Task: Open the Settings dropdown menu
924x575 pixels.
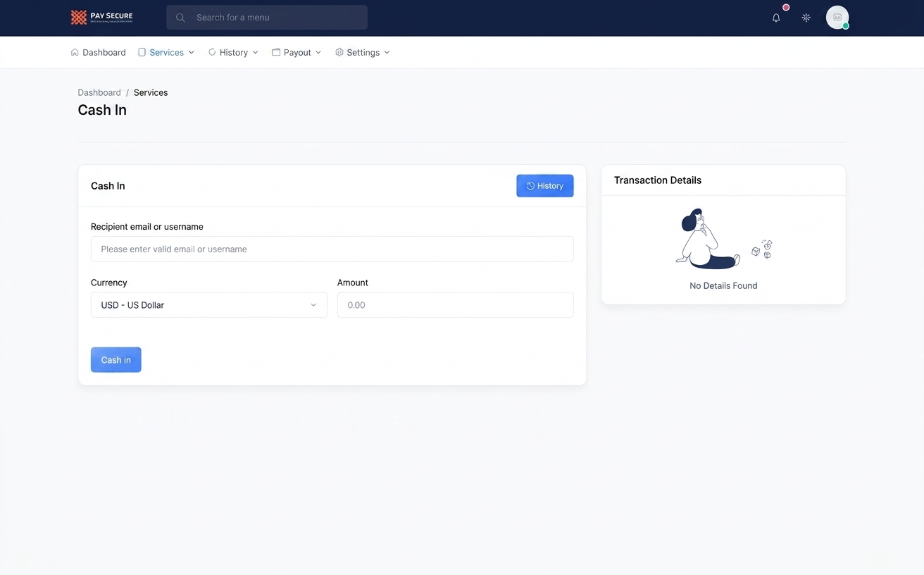Action: click(x=363, y=52)
